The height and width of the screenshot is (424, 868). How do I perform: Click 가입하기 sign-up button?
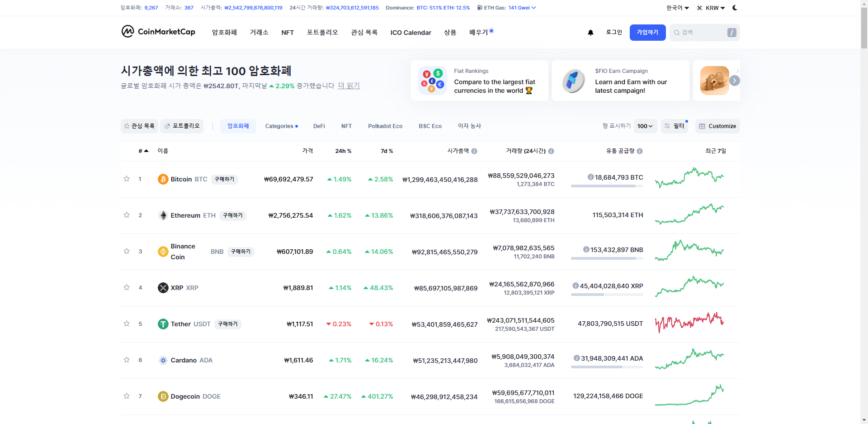(x=647, y=33)
